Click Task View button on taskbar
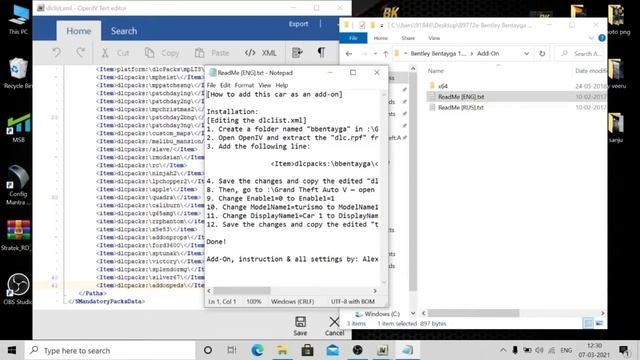The image size is (640, 360). (232, 350)
